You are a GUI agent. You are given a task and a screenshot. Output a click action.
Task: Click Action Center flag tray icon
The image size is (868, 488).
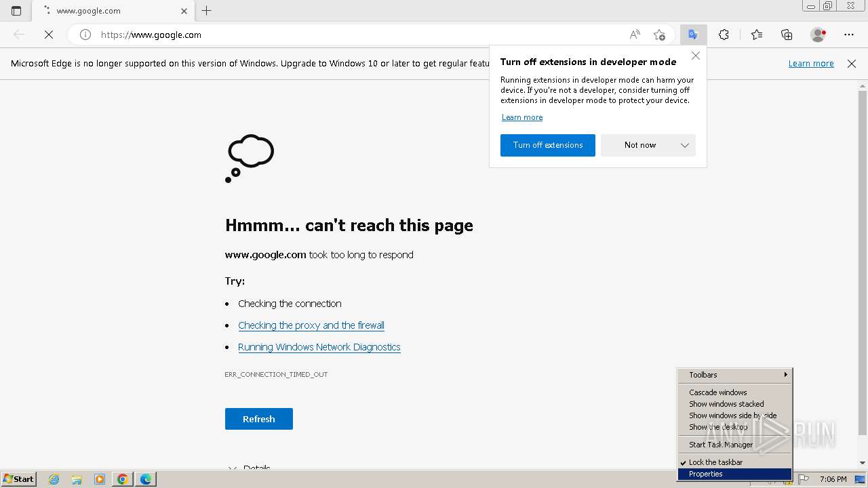804,479
